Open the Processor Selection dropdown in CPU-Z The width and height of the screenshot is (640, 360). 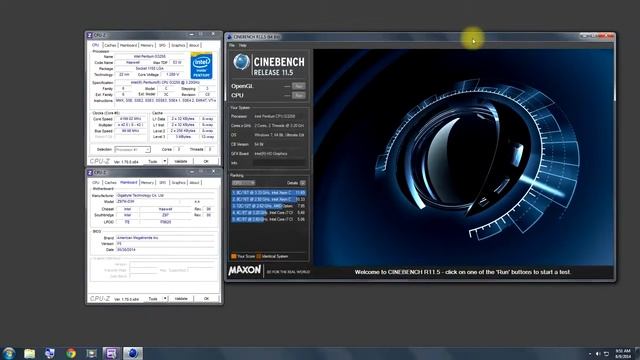tap(132, 150)
